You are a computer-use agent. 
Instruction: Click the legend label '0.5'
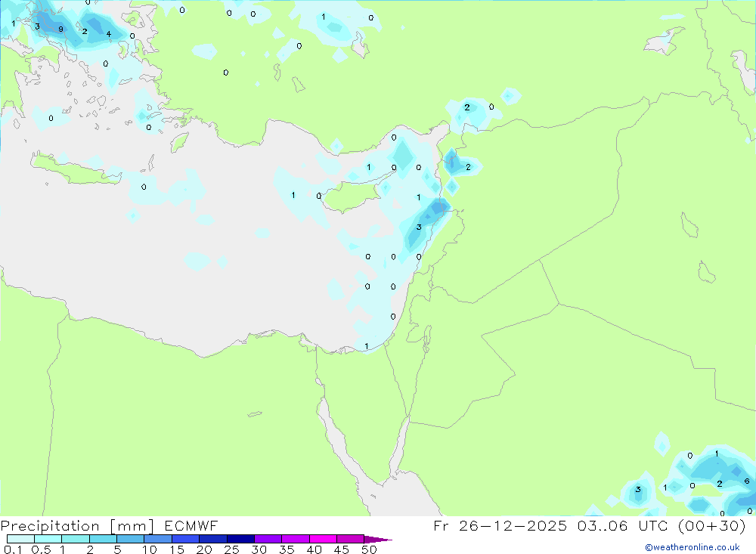(42, 549)
